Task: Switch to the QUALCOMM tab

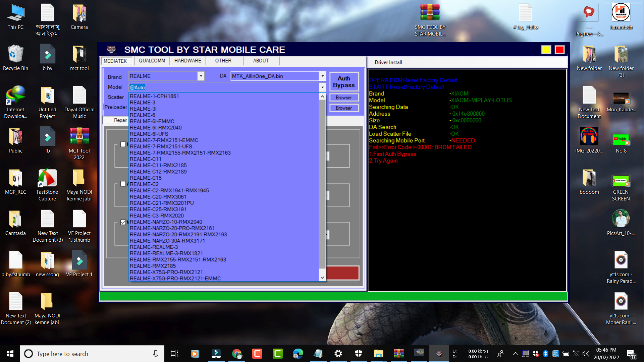Action: pyautogui.click(x=152, y=61)
